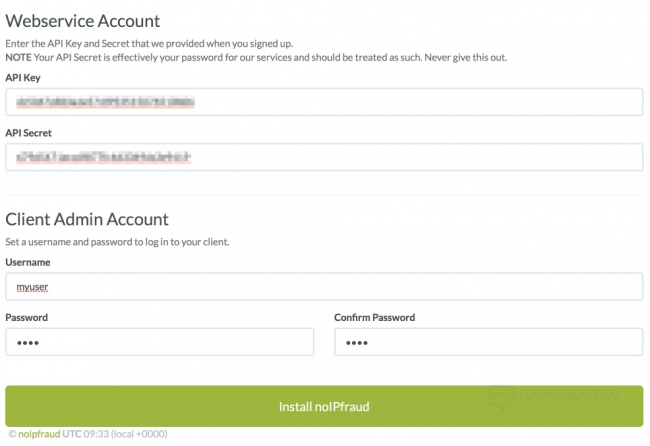Click the Password field label
This screenshot has height=446, width=650.
(27, 317)
